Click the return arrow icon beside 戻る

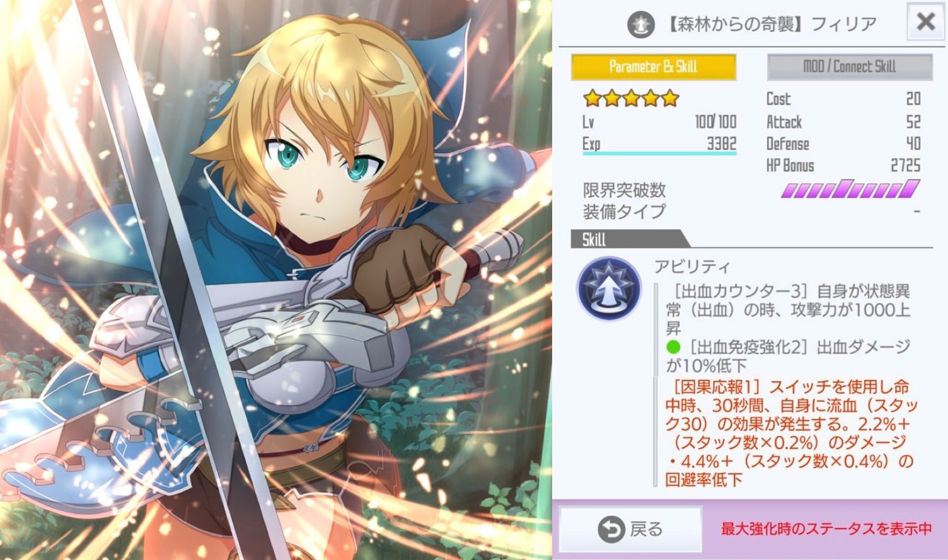pos(611,530)
